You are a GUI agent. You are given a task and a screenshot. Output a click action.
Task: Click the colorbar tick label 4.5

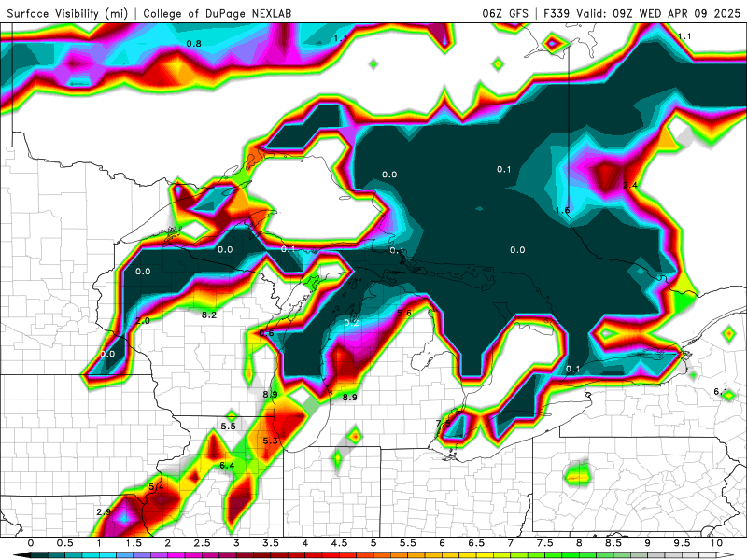[x=339, y=543]
